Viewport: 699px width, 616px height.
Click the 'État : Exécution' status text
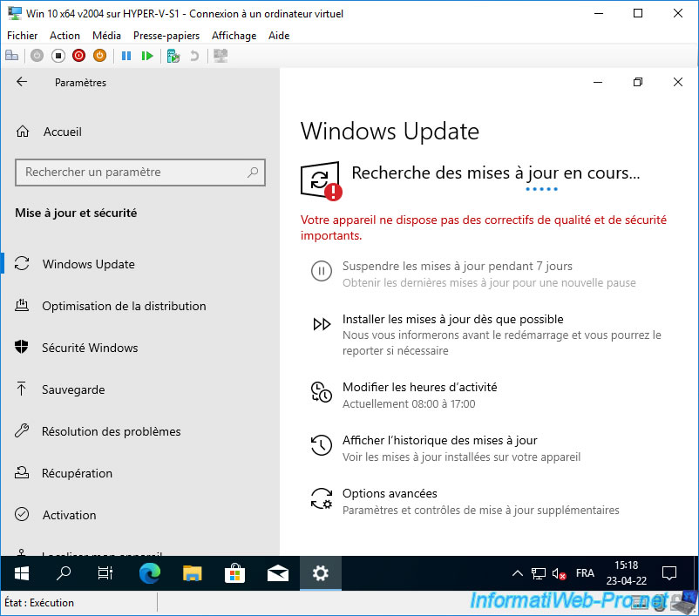pyautogui.click(x=39, y=603)
